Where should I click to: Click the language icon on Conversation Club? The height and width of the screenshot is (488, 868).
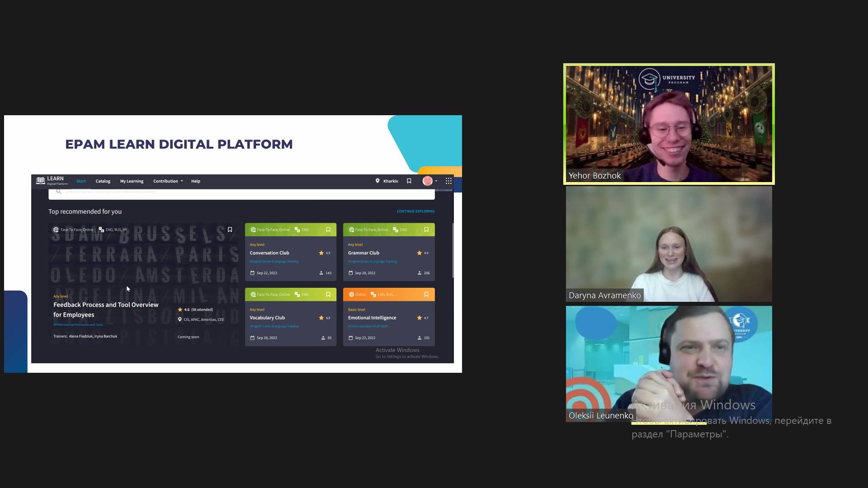pyautogui.click(x=297, y=230)
